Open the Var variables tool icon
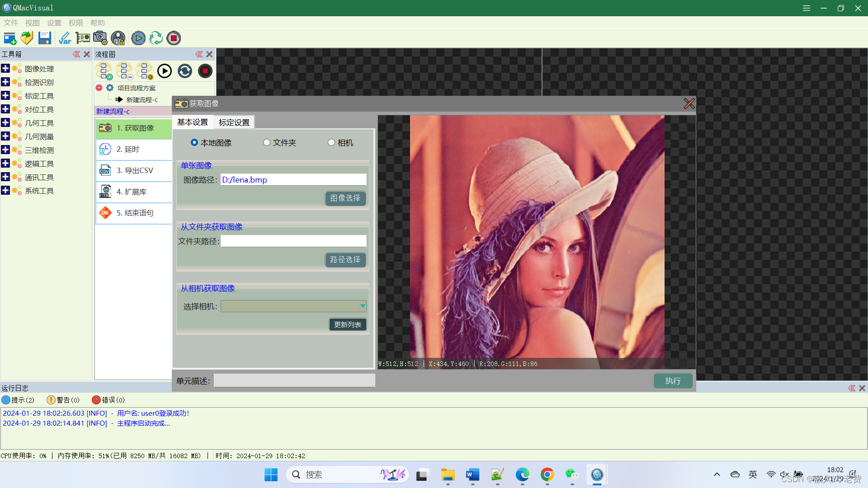The width and height of the screenshot is (868, 488). pos(65,38)
